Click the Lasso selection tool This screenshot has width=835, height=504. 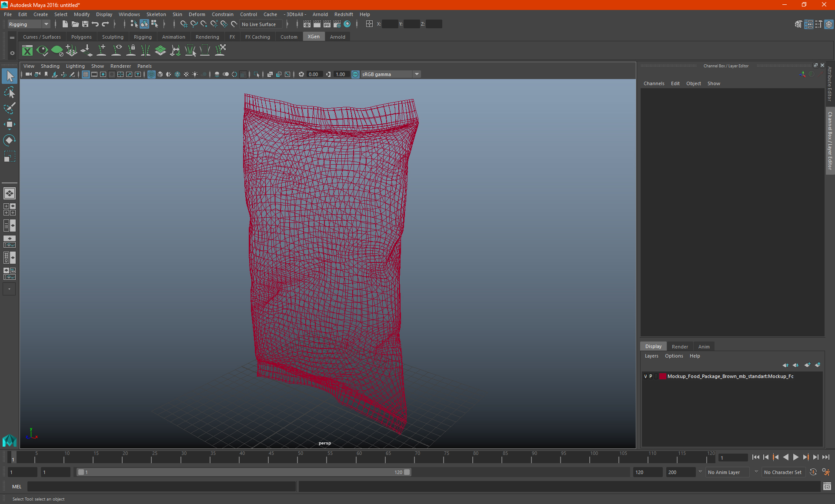pyautogui.click(x=9, y=93)
